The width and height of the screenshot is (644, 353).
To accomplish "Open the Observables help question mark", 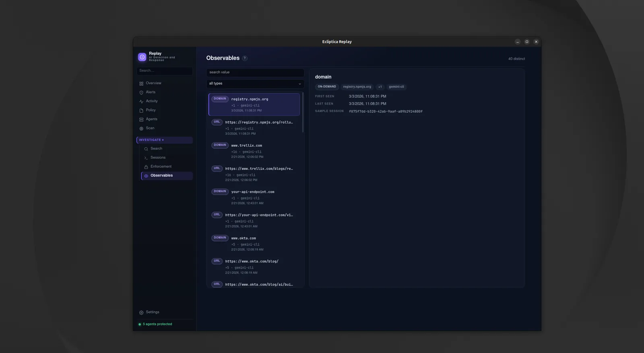I will pos(245,58).
